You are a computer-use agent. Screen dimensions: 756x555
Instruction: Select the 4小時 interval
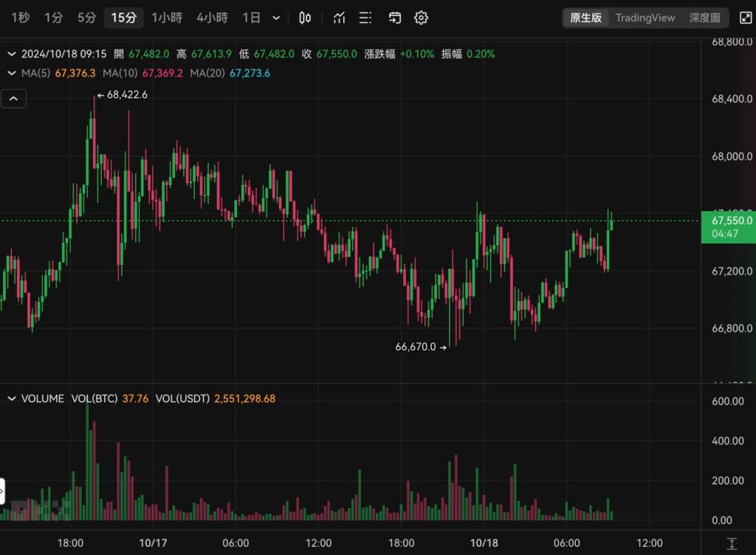click(212, 18)
